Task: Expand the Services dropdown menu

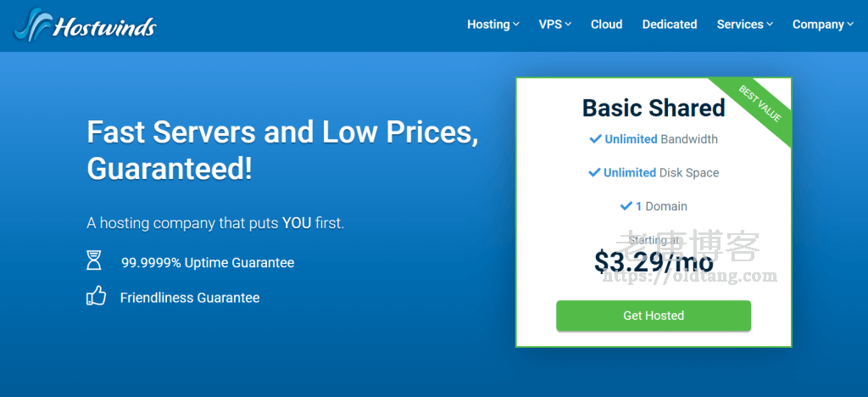Action: 744,25
